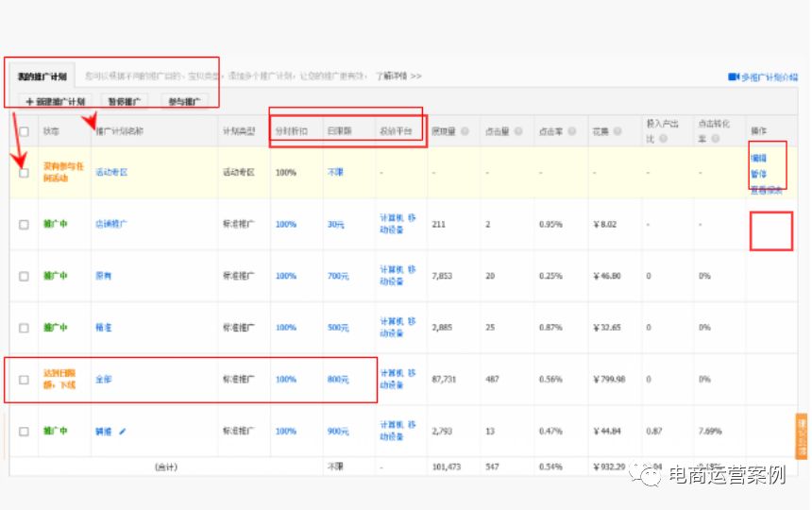Click 查看报表 link in 活动专区 row

767,190
